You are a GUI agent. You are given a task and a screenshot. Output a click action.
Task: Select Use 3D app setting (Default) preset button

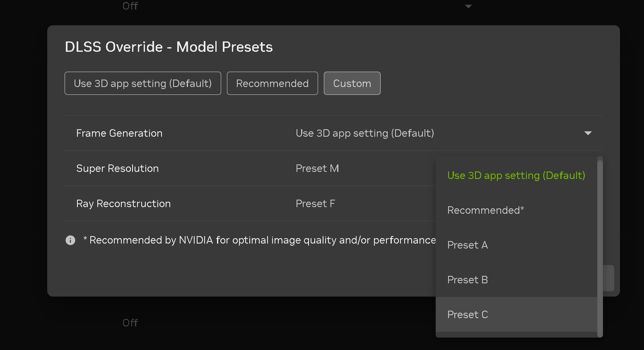click(143, 83)
